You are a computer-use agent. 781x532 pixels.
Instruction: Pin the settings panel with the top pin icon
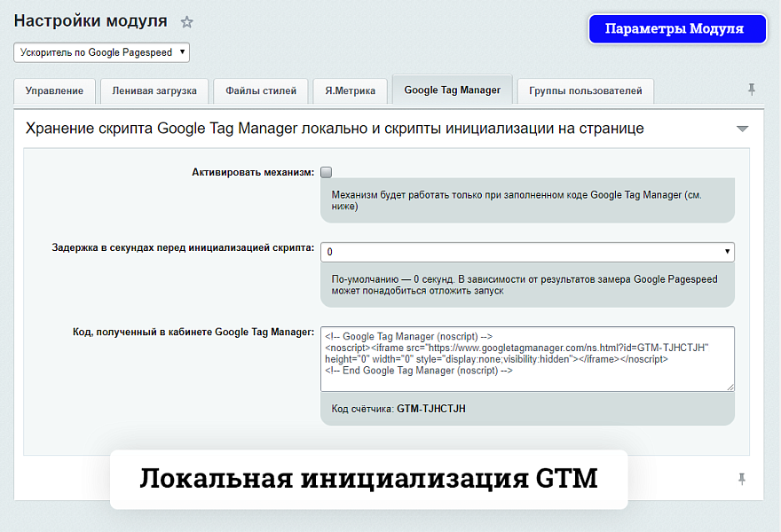(752, 89)
